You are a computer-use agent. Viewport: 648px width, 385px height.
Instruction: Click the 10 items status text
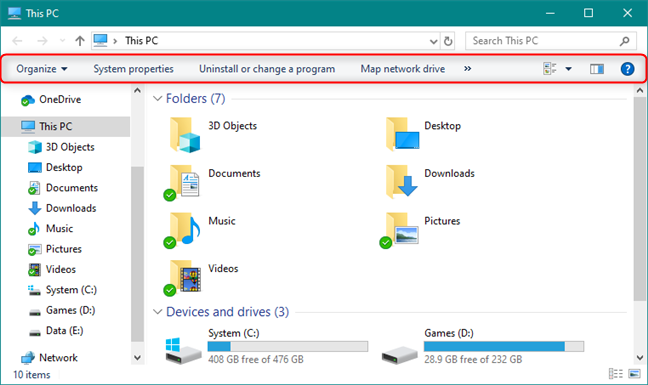point(32,375)
